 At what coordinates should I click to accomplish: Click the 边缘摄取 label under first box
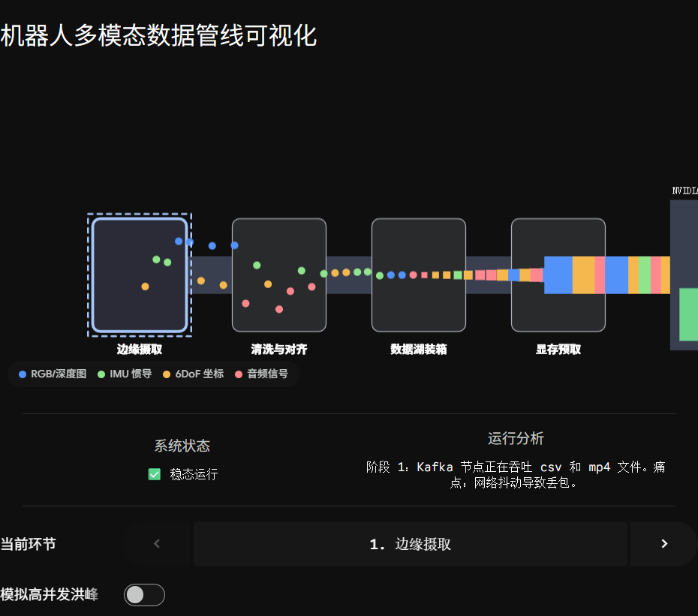(x=140, y=350)
